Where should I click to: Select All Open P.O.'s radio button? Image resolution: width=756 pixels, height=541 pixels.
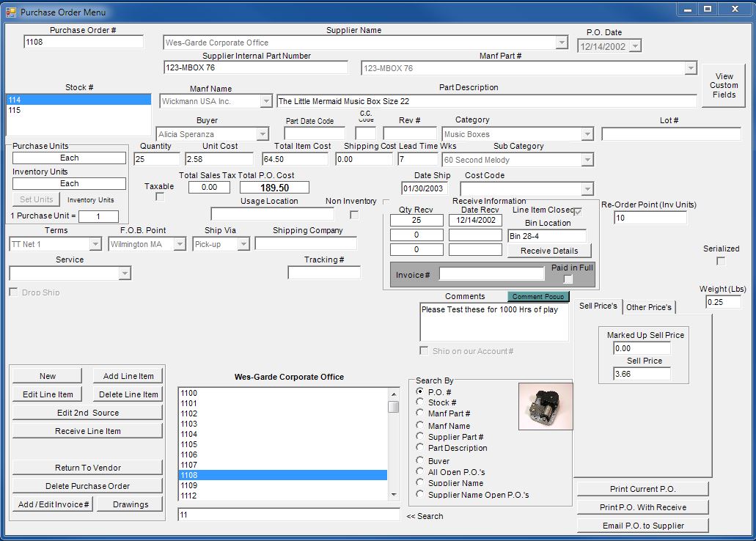click(420, 471)
